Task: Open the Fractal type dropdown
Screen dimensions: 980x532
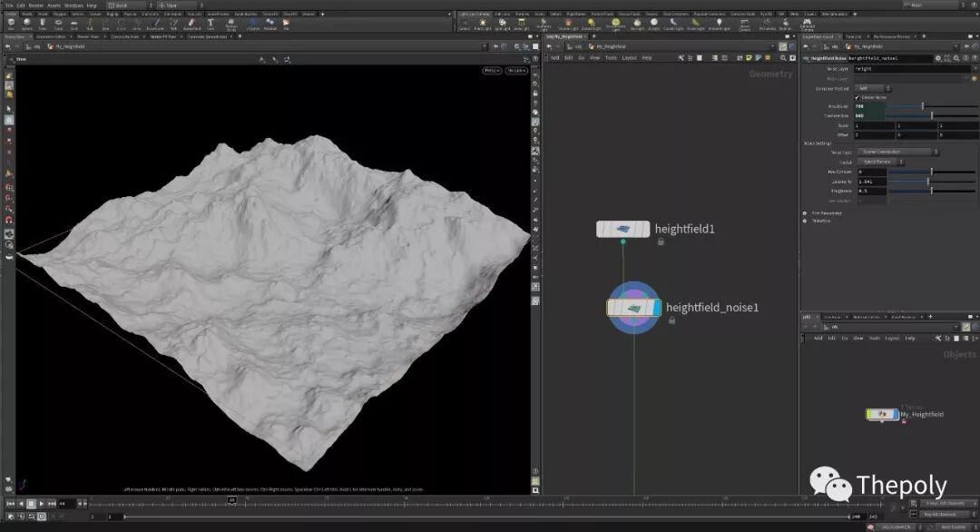Action: [x=880, y=162]
